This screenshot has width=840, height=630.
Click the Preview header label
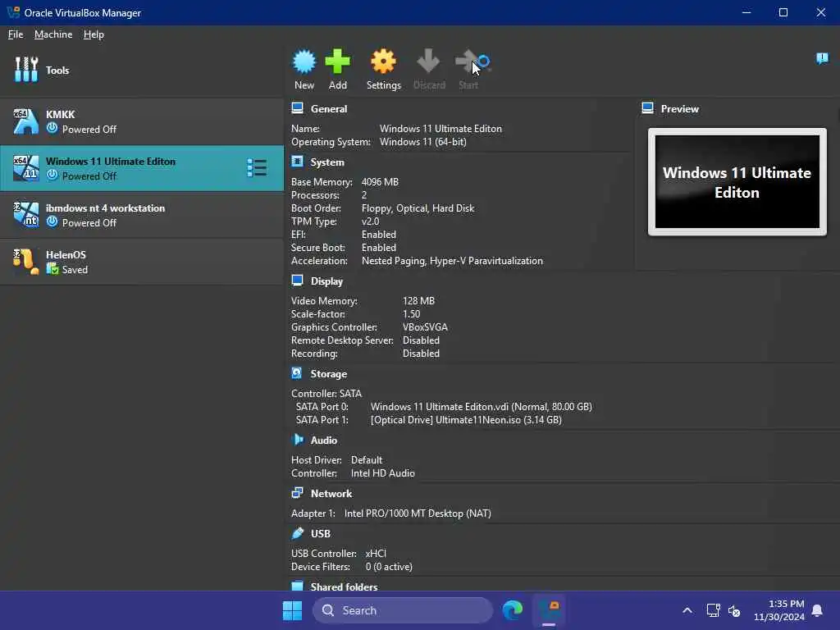(679, 109)
